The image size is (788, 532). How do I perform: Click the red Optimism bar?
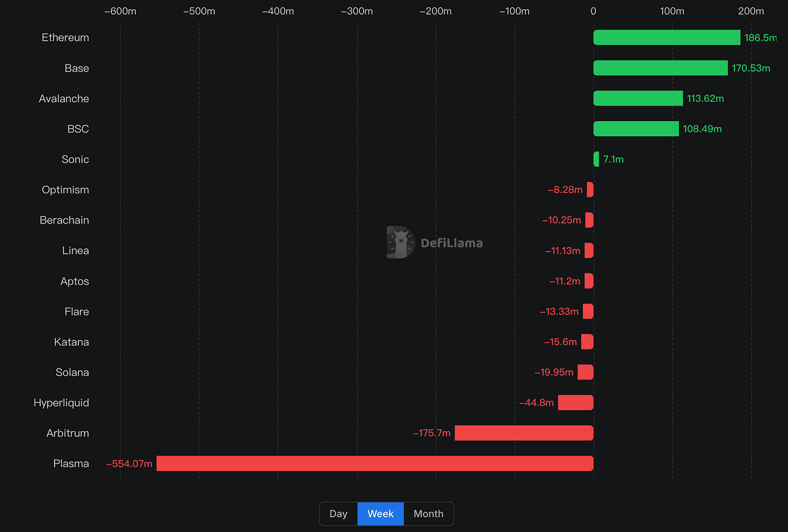[x=590, y=189]
